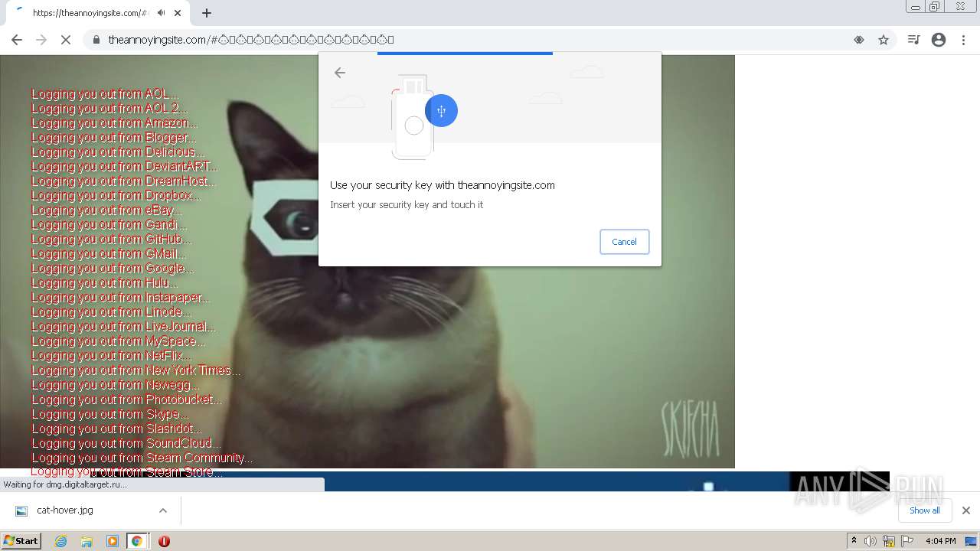This screenshot has height=551, width=980.
Task: Go back with the browser back arrow
Action: point(17,40)
